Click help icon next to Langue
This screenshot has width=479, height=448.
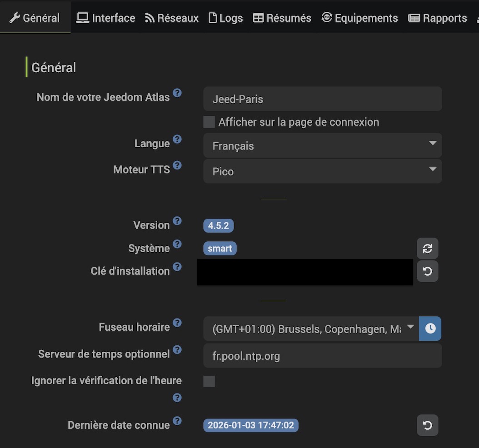pos(177,139)
